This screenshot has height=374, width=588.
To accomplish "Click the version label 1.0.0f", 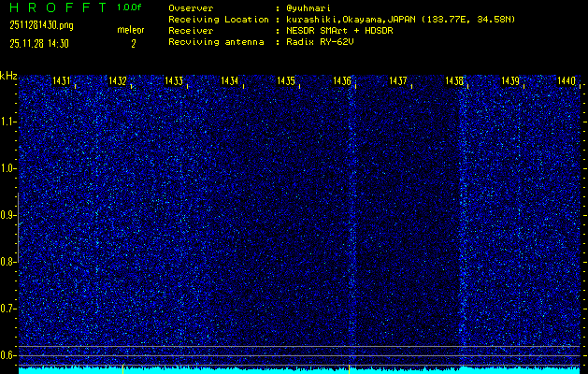I will [129, 7].
